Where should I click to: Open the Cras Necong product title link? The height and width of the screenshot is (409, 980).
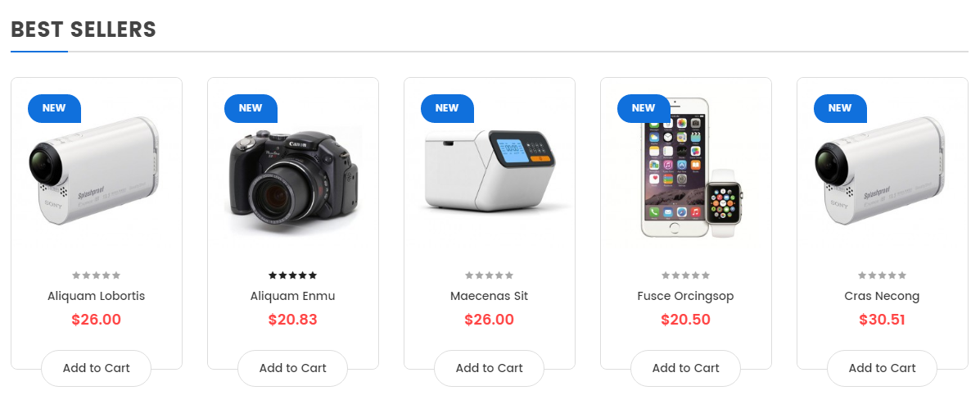click(x=882, y=297)
